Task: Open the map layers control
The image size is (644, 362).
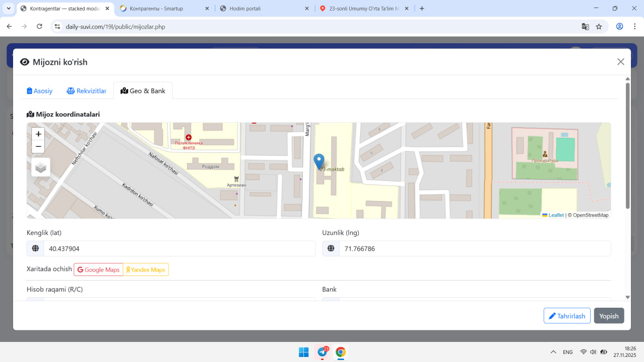Action: pos(41,167)
